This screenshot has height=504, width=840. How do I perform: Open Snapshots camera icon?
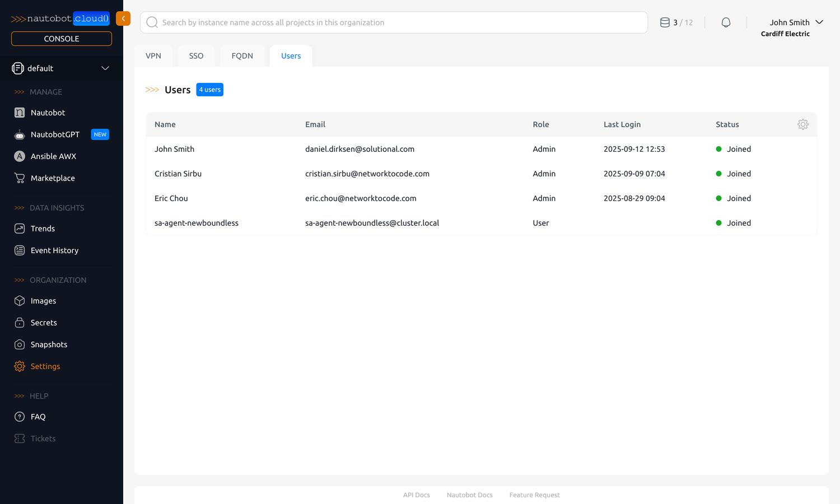click(20, 344)
